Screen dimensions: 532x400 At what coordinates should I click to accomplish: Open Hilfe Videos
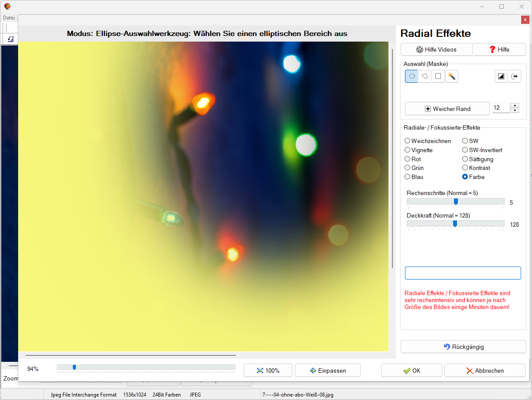point(436,49)
